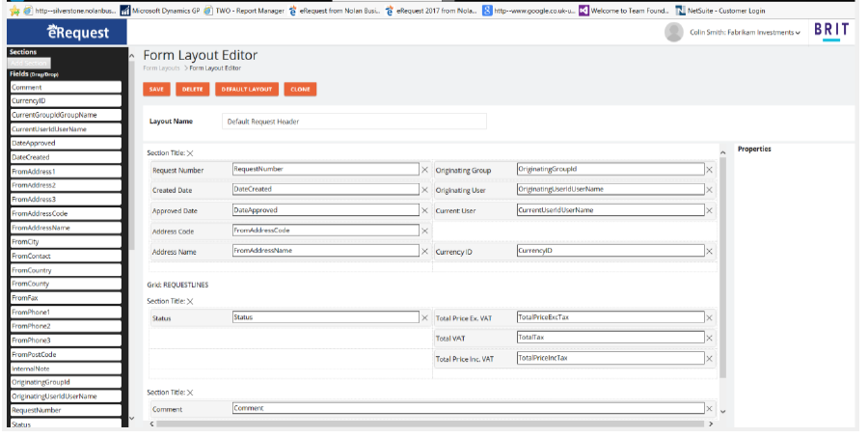Image resolution: width=868 pixels, height=437 pixels.
Task: Select the FromCity field in the list
Action: (66, 242)
